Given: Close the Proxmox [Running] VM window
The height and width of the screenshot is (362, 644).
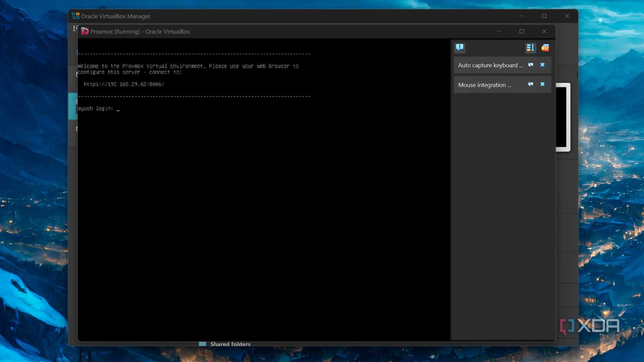Looking at the screenshot, I should (544, 31).
